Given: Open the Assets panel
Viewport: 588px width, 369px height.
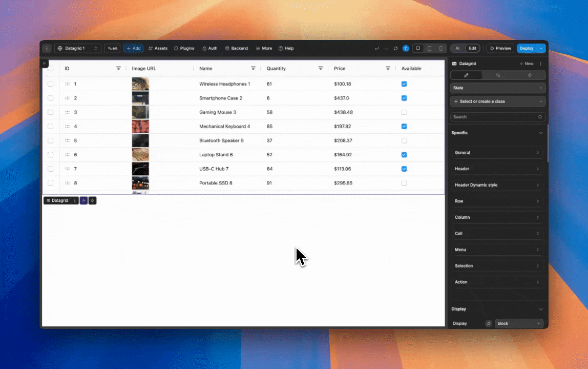Looking at the screenshot, I should (x=158, y=48).
